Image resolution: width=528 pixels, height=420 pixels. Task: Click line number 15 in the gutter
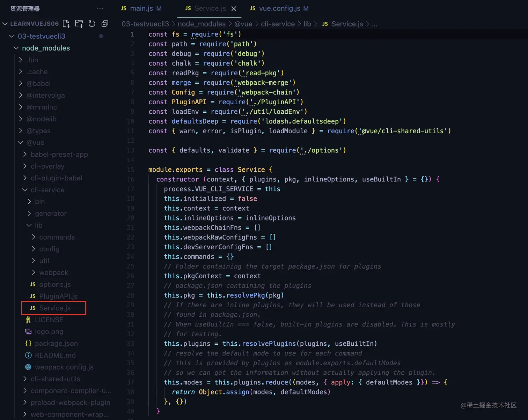(x=131, y=170)
